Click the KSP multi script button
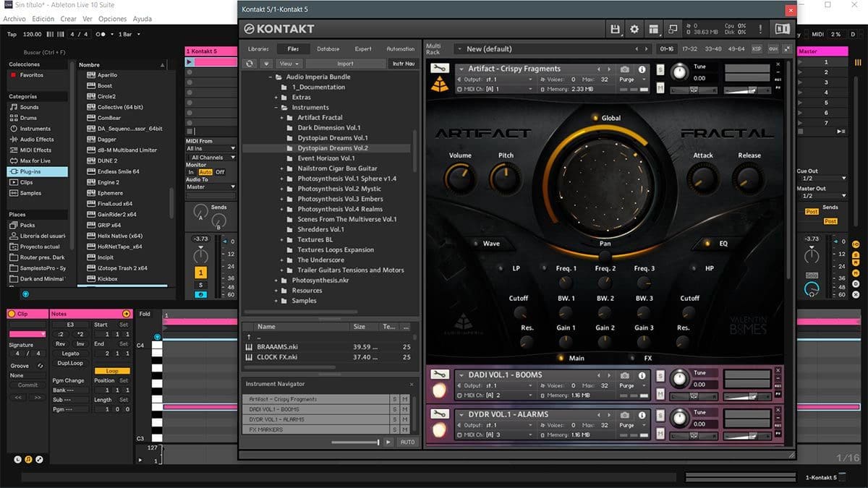This screenshot has height=488, width=868. 757,49
